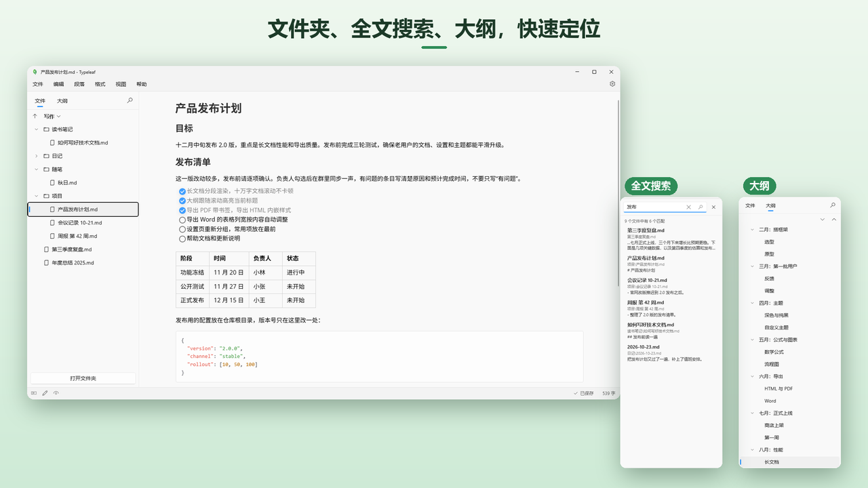This screenshot has height=488, width=868.
Task: Collapse all outline items with up chevron
Action: (833, 219)
